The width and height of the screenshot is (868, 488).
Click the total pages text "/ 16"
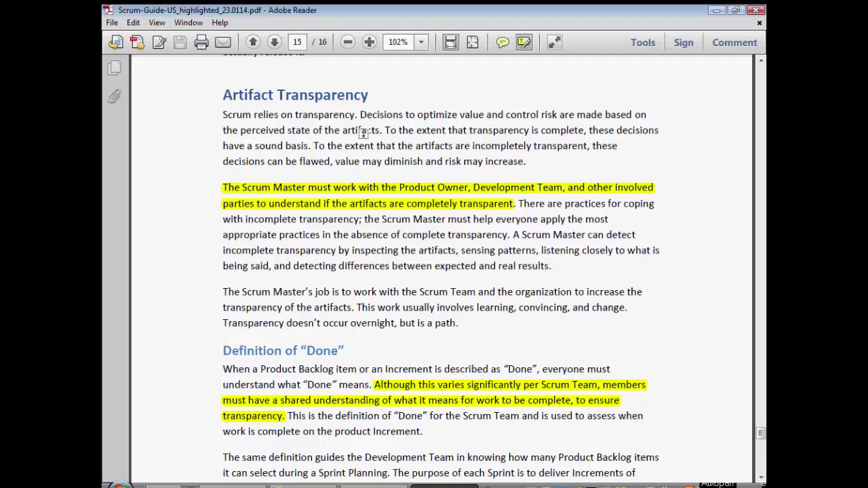pyautogui.click(x=319, y=42)
